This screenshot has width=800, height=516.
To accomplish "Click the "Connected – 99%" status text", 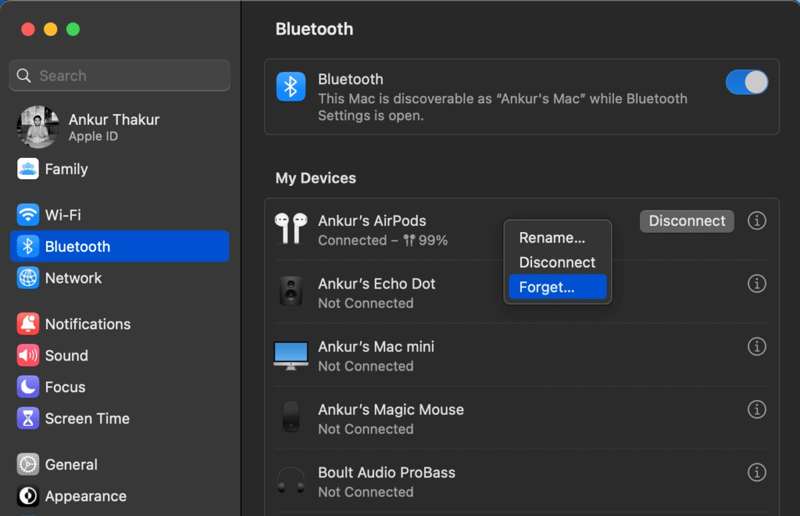I will click(x=383, y=240).
